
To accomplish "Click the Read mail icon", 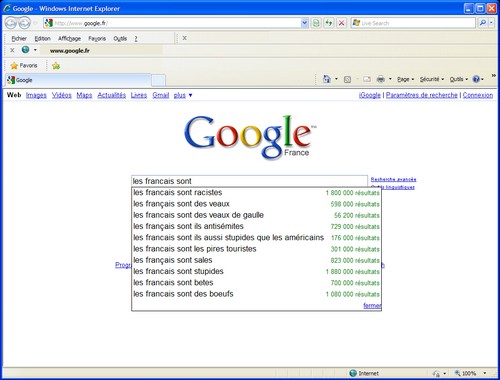I will [367, 79].
